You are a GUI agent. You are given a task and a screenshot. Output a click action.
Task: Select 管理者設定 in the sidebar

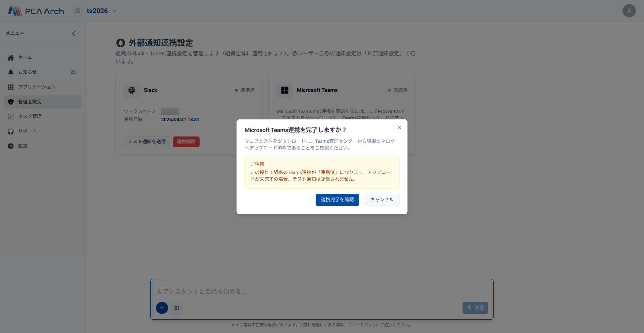point(43,102)
